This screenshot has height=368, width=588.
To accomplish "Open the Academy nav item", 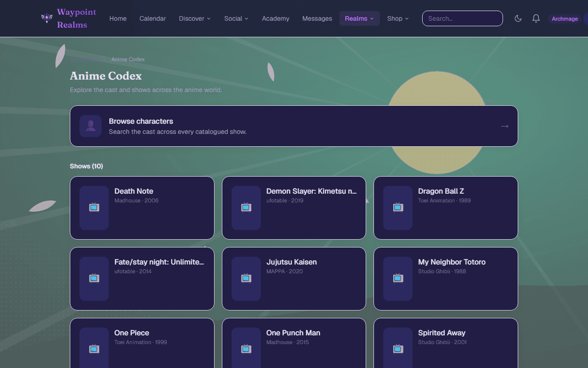I will [276, 18].
